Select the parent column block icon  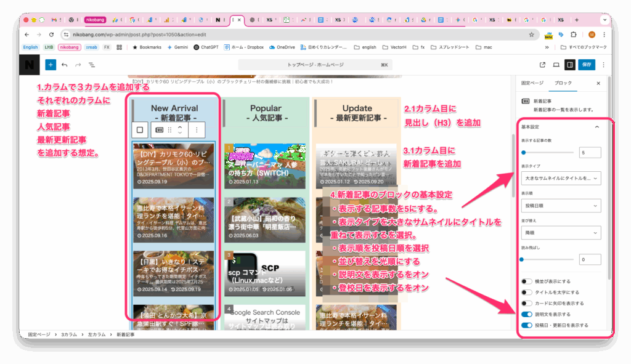(140, 130)
